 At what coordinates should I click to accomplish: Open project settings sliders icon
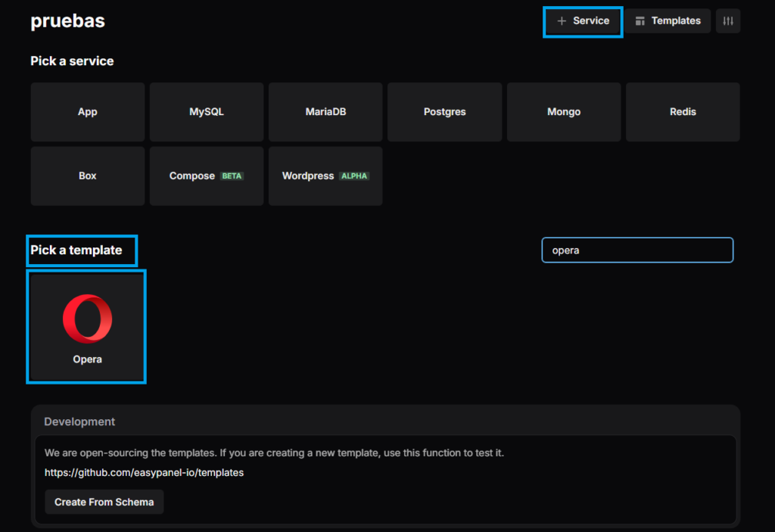point(728,21)
